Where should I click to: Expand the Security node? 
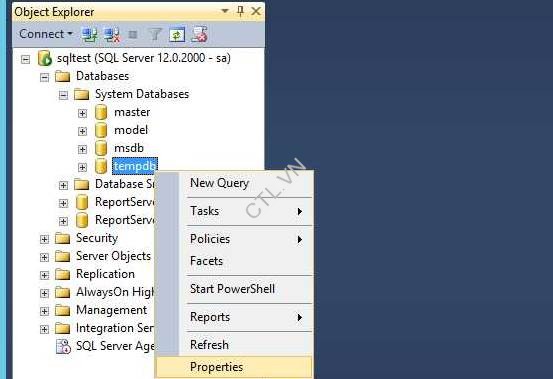44,239
